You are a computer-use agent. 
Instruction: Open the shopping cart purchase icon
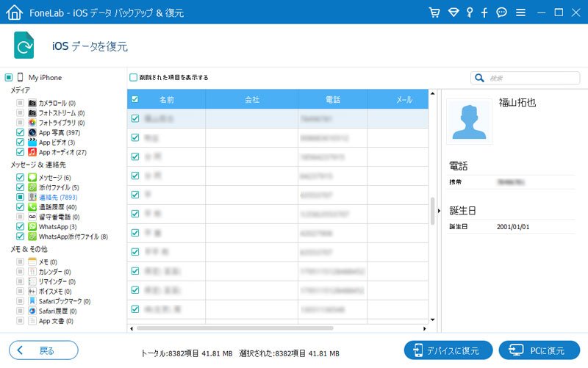pyautogui.click(x=434, y=12)
